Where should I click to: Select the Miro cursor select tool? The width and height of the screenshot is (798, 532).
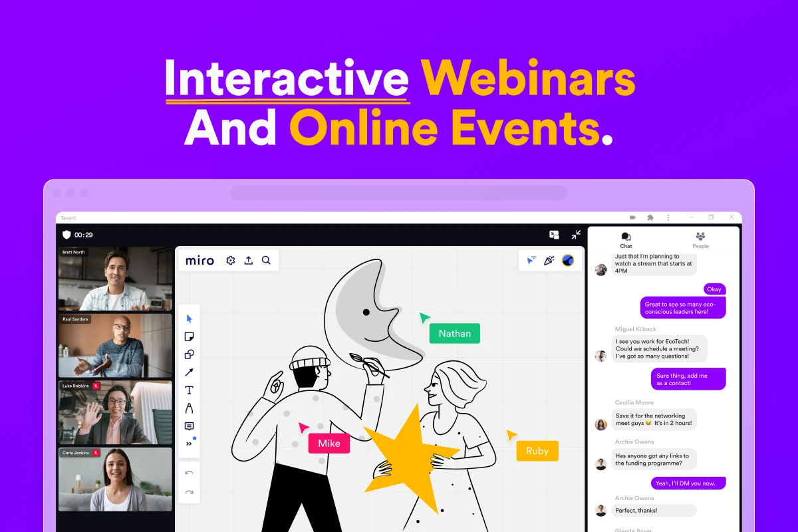[189, 319]
